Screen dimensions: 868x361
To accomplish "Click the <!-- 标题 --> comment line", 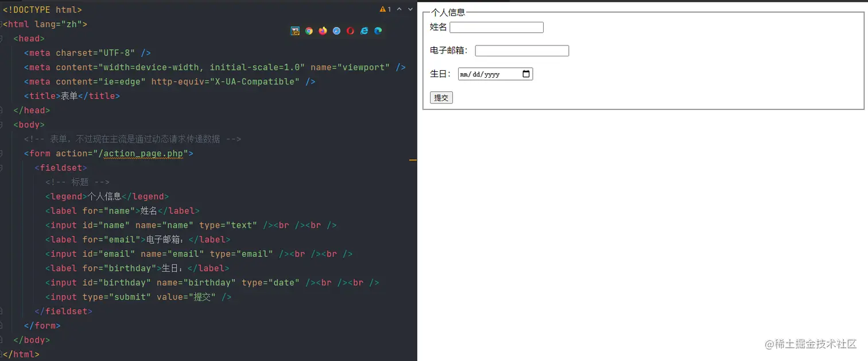I will tap(77, 182).
